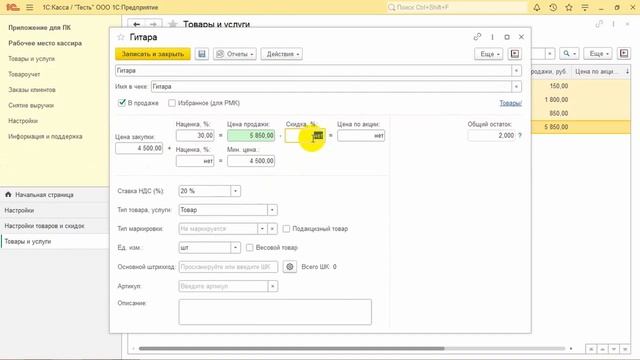Open Товары и услуги in left menu
Screen dimensions: 640x360
point(31,59)
